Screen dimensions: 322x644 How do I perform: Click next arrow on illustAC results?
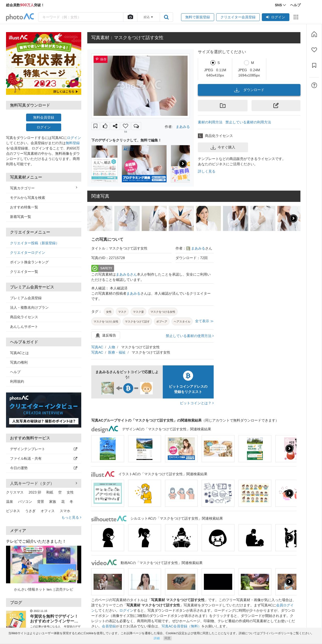[x=289, y=493]
